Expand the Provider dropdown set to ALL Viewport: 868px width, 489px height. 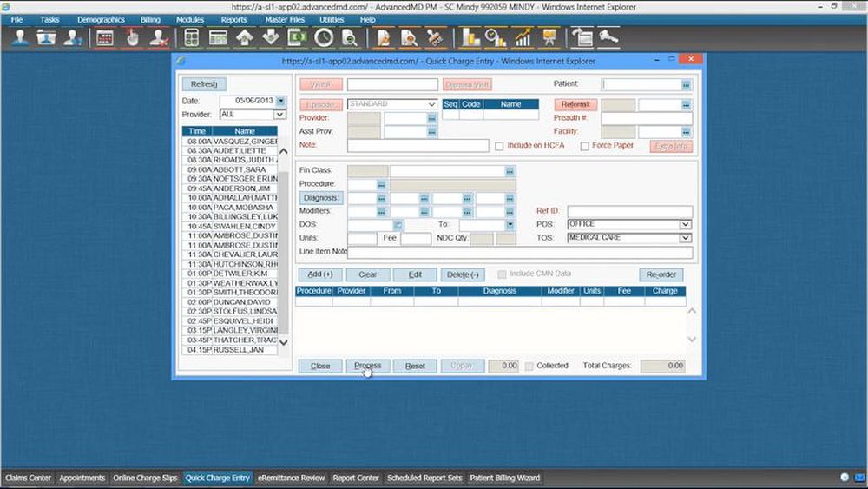pyautogui.click(x=279, y=115)
